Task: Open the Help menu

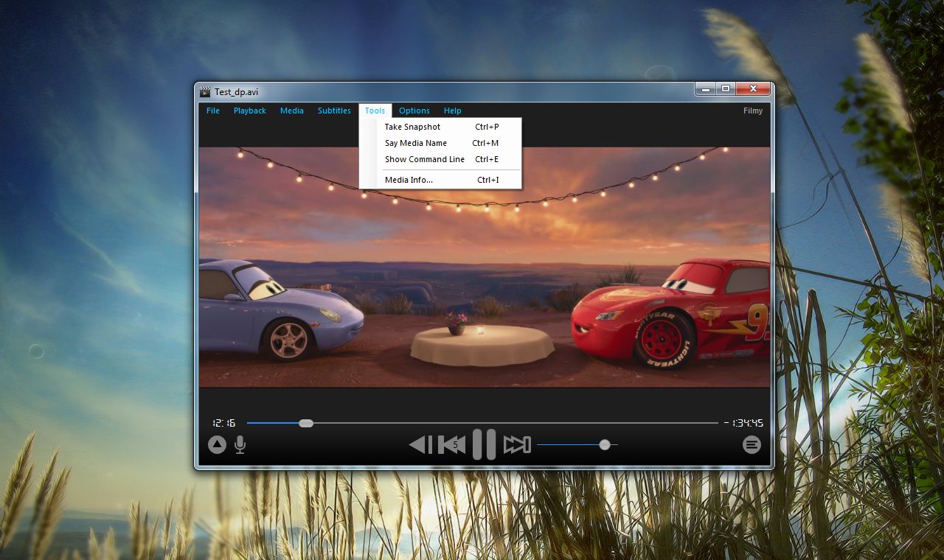Action: tap(453, 111)
